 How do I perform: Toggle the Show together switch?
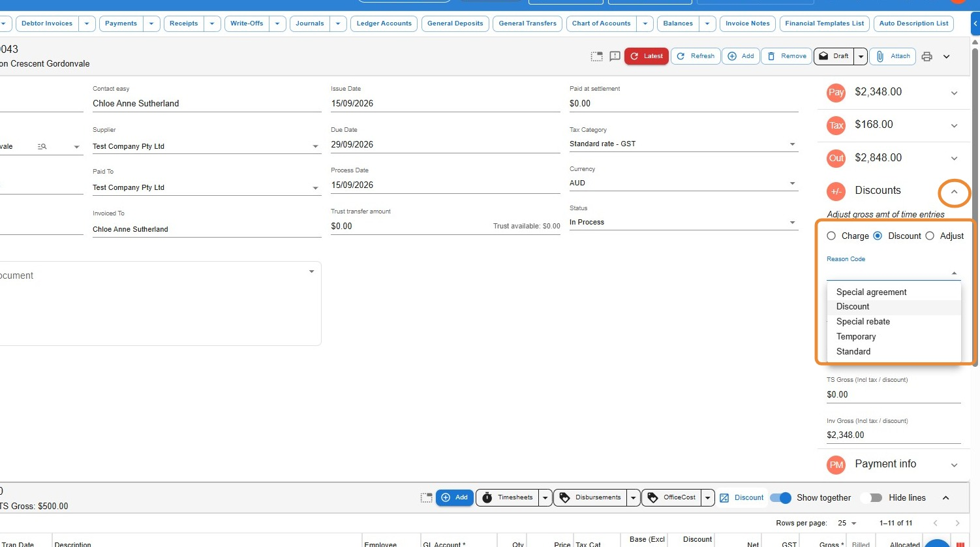click(780, 498)
